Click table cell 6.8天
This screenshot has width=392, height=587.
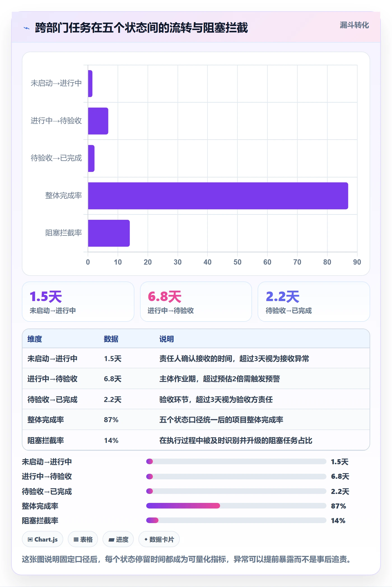pos(113,379)
